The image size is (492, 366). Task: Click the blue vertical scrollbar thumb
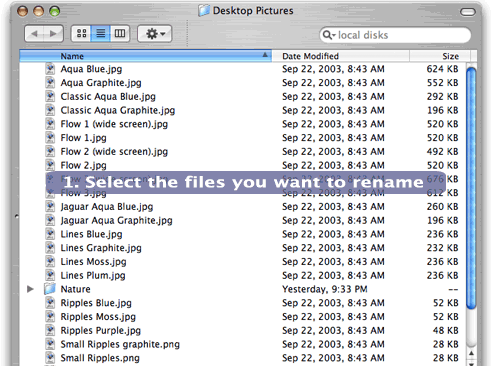coord(471,188)
